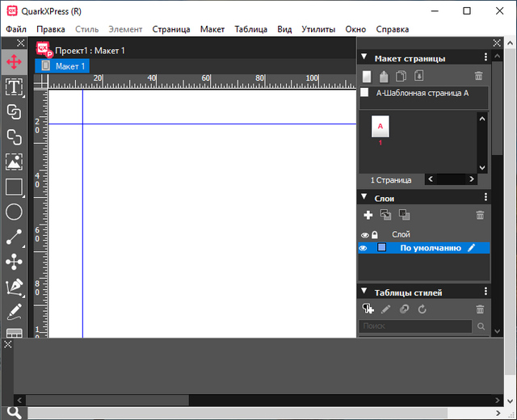Switch to the Макет 1 tab
517x420 pixels.
(63, 65)
